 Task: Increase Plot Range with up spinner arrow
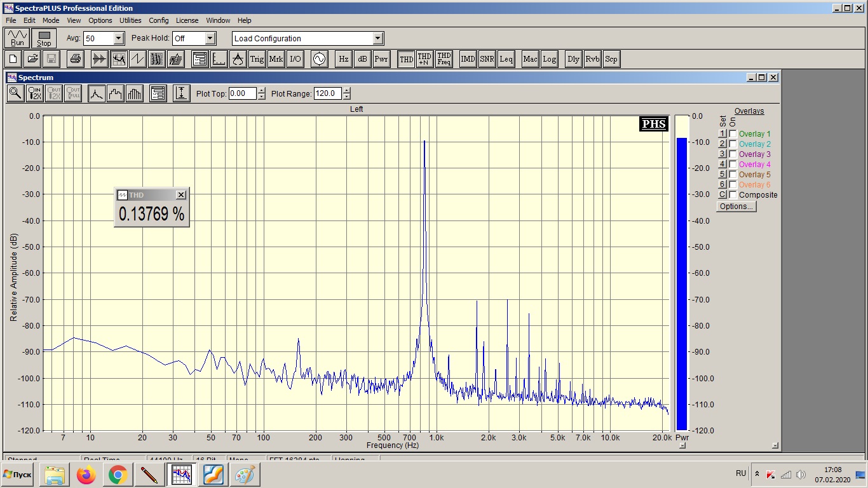click(346, 90)
